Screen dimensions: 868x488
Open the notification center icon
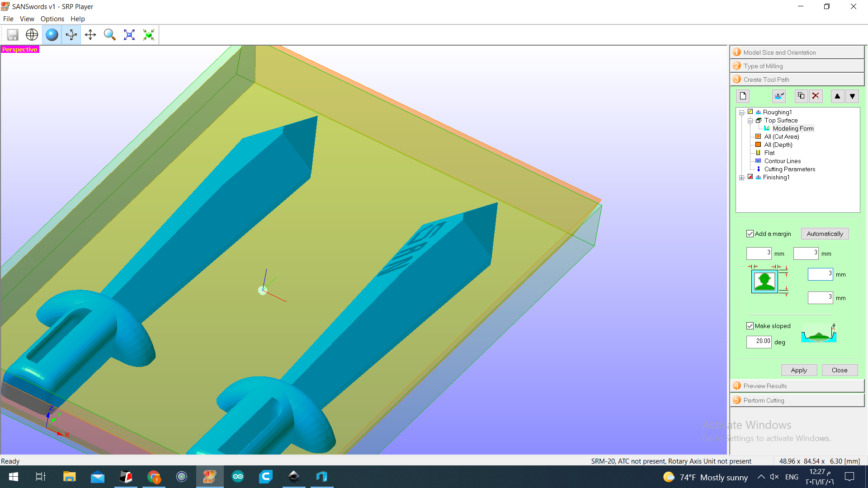click(x=849, y=477)
